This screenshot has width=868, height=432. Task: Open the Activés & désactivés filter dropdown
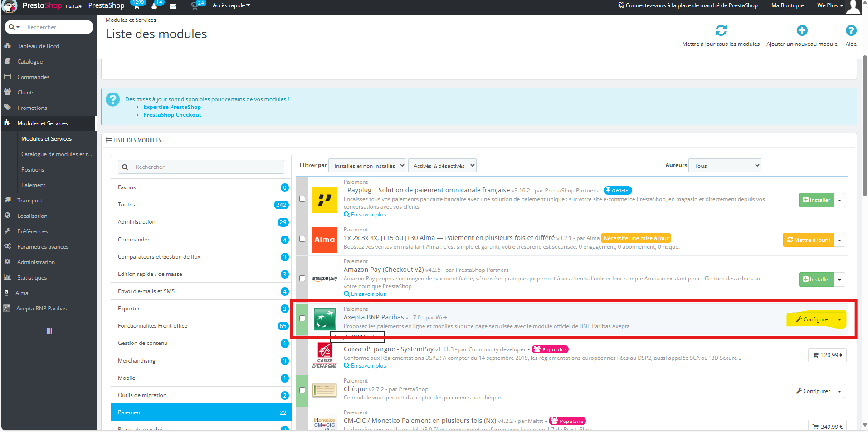point(442,166)
